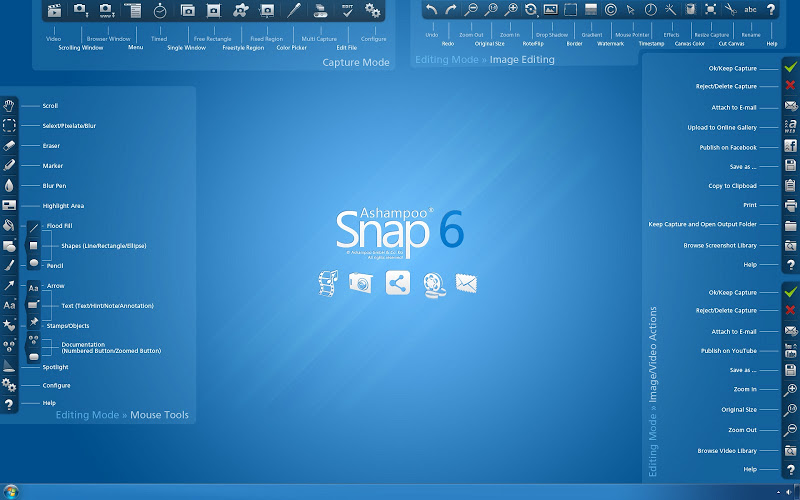
Task: Open Configure gears in the Mouse Tools bar
Action: pos(9,385)
